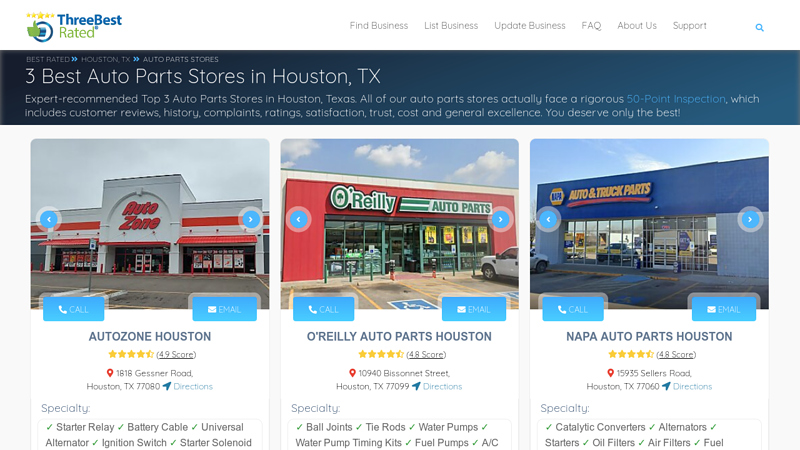Call AutoZone Houston
Image resolution: width=800 pixels, height=450 pixels.
click(x=73, y=309)
